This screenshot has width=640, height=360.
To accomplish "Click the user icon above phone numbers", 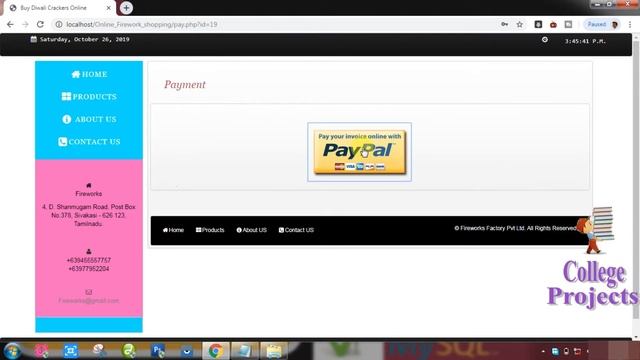I will tap(89, 251).
